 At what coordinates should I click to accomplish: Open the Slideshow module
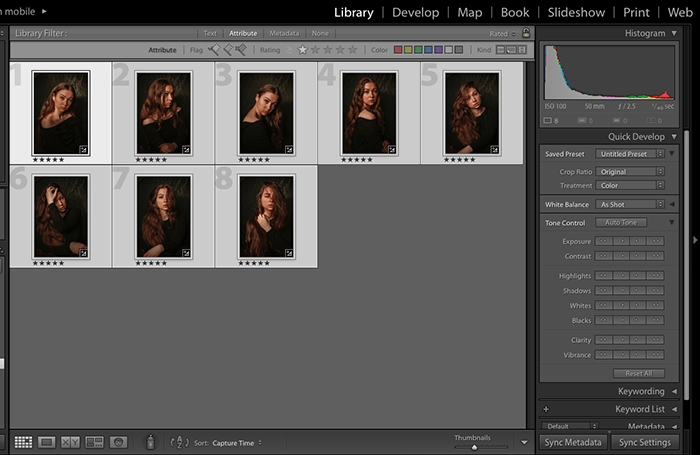[576, 13]
